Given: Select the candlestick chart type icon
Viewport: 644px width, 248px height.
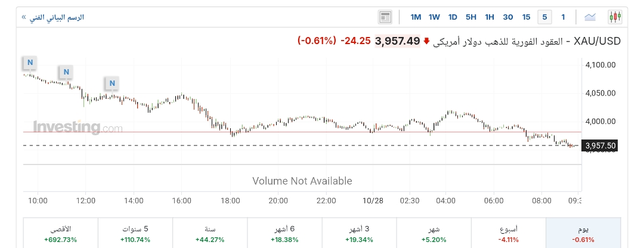Looking at the screenshot, I should coord(615,17).
